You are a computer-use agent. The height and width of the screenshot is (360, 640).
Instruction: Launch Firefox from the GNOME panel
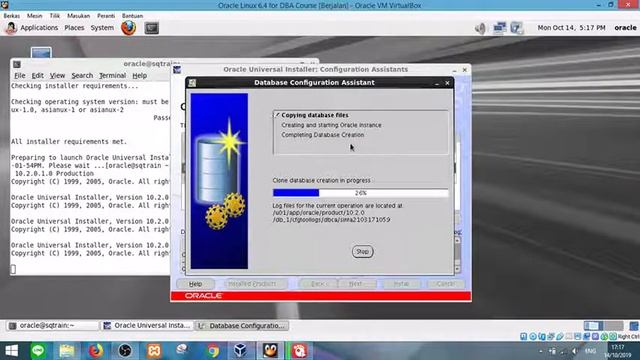click(x=129, y=28)
